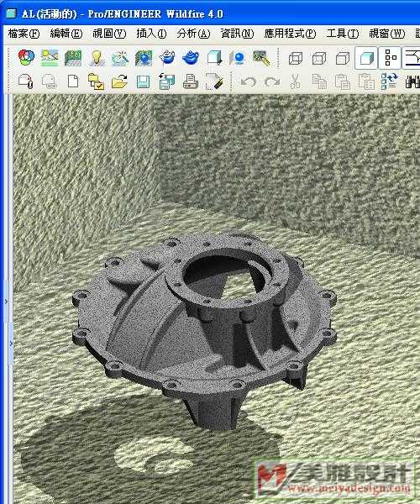Redo the last undone action
420x504 pixels.
coord(272,81)
